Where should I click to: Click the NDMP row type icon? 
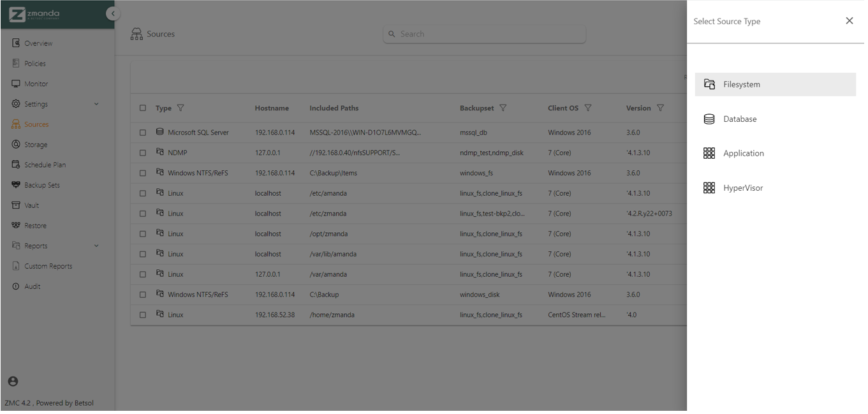(160, 152)
